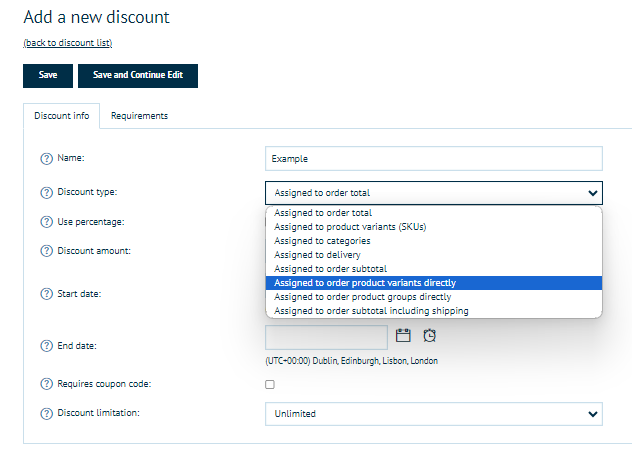Click help icon beside Requires coupon code

tap(46, 384)
